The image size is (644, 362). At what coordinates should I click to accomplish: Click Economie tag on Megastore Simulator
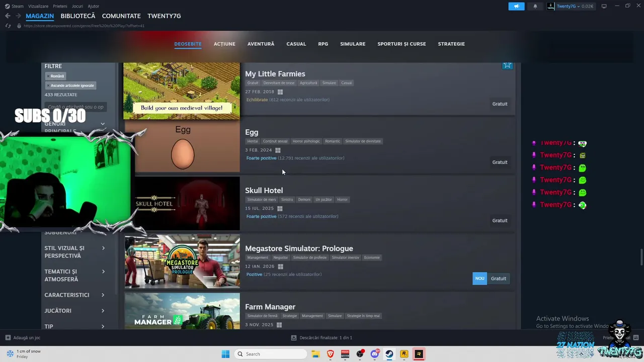coord(372,257)
